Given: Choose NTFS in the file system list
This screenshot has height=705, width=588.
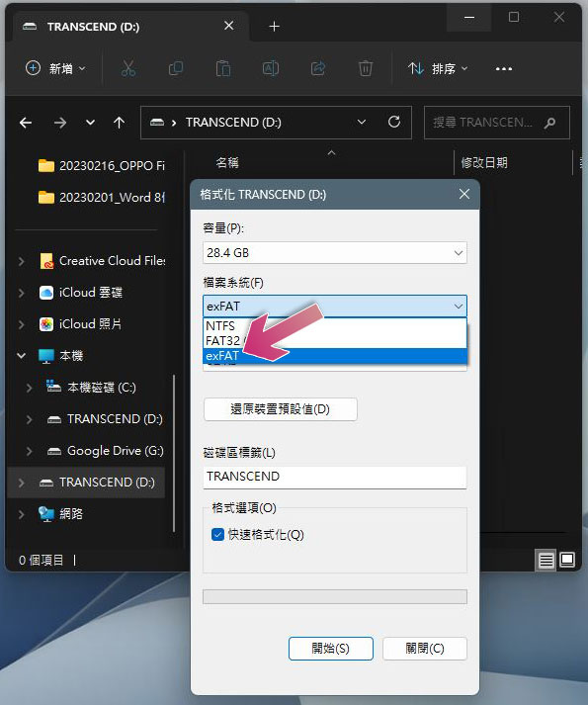Looking at the screenshot, I should 335,325.
